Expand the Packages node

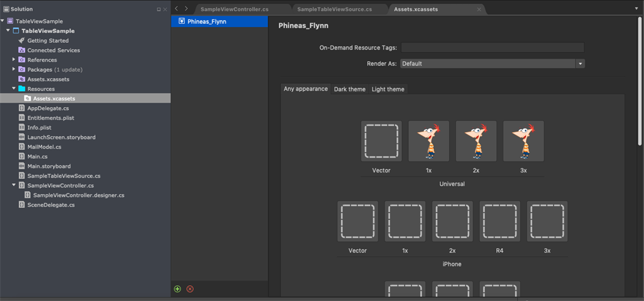(x=14, y=69)
